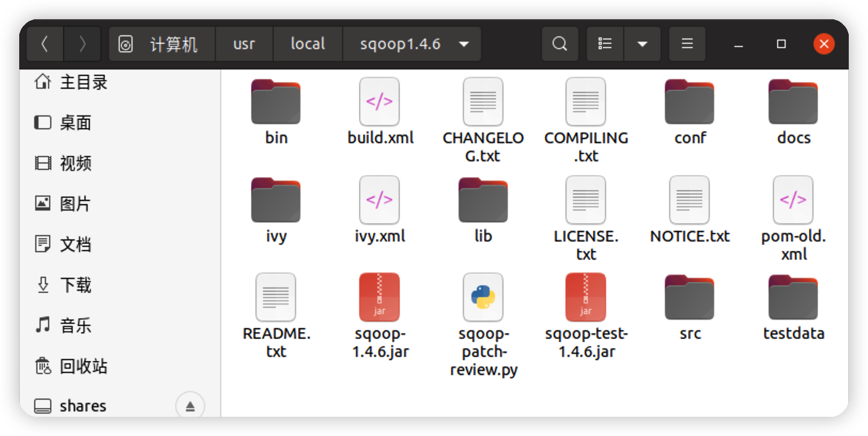This screenshot has width=868, height=436.
Task: Click the 'NOTICE.txt' file name label
Action: point(690,236)
